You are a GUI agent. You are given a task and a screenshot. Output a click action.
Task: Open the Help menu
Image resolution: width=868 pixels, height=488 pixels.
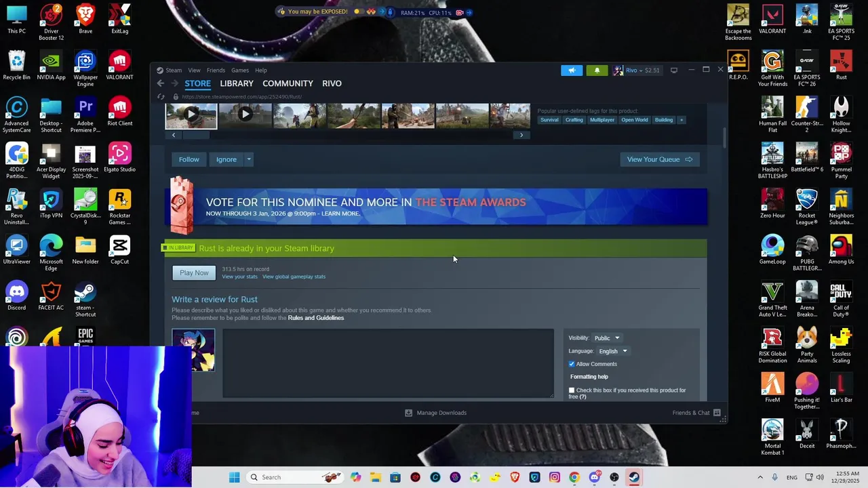261,70
